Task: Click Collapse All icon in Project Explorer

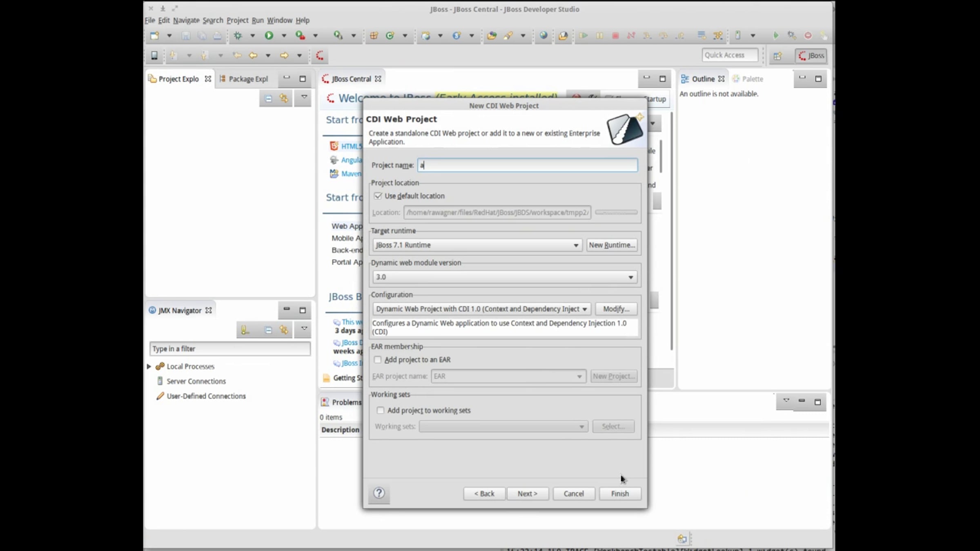Action: (x=268, y=98)
